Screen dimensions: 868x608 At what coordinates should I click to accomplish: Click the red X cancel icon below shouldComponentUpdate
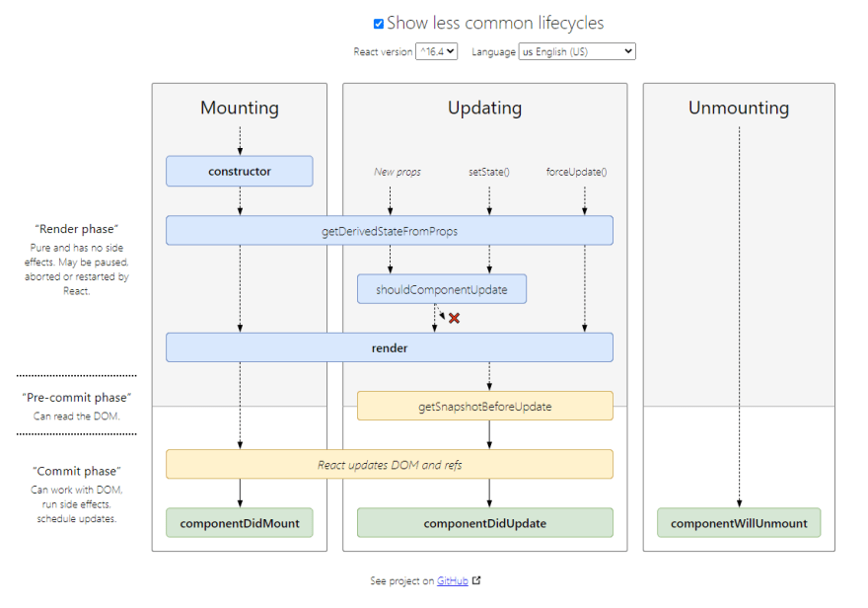[455, 319]
